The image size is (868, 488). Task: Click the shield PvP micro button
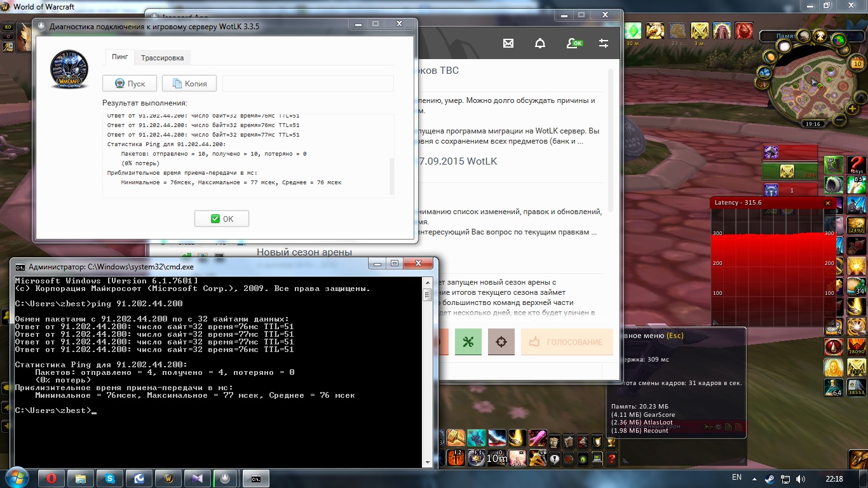tap(597, 442)
